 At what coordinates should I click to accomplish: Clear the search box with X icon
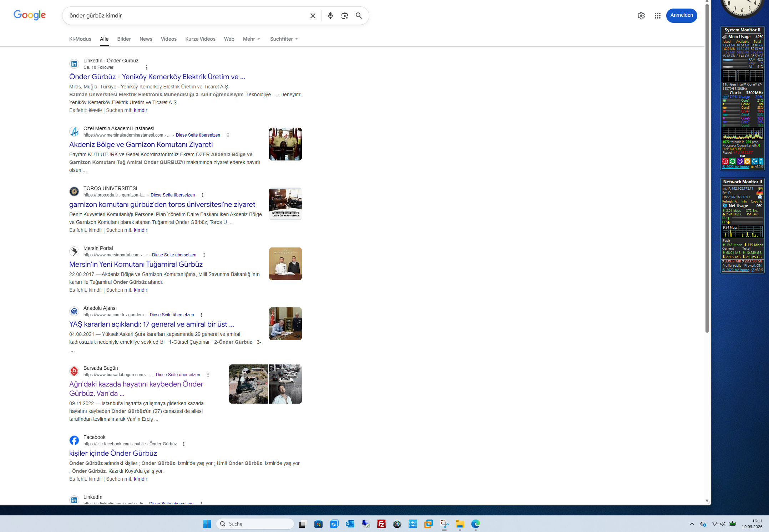coord(313,16)
